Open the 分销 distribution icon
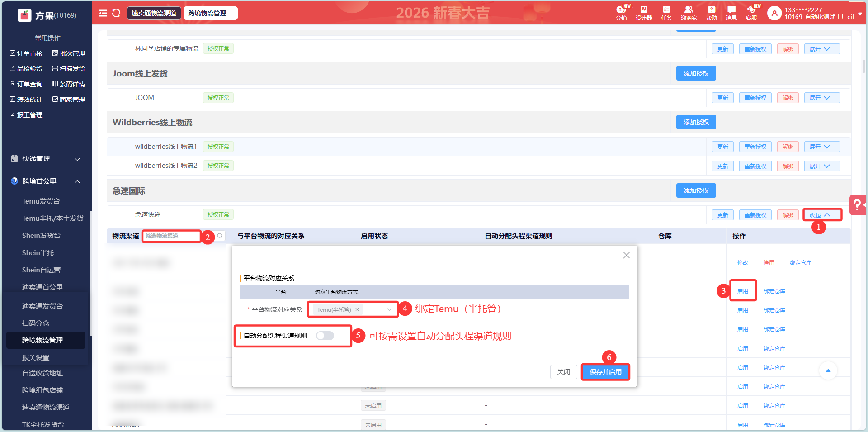Image resolution: width=868 pixels, height=432 pixels. [621, 13]
